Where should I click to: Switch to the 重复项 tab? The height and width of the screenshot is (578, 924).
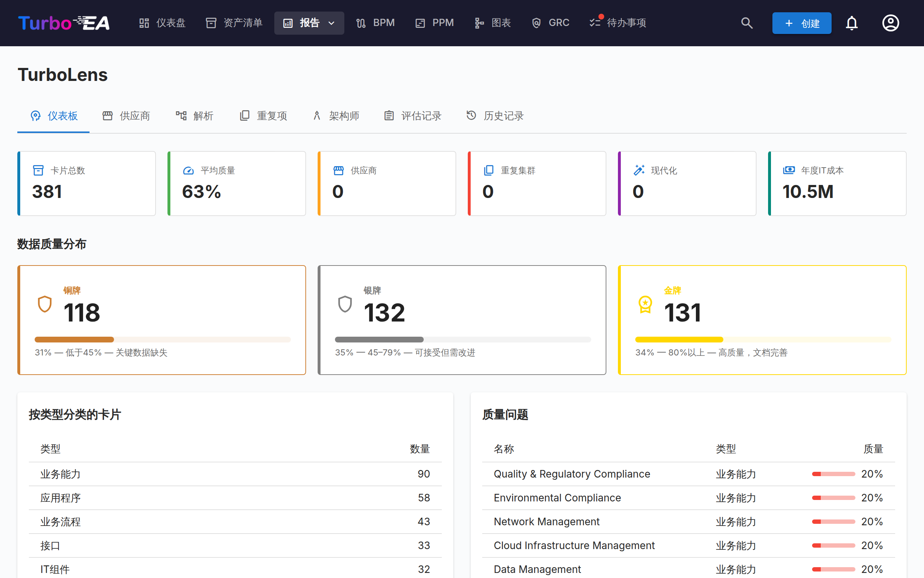(x=263, y=116)
